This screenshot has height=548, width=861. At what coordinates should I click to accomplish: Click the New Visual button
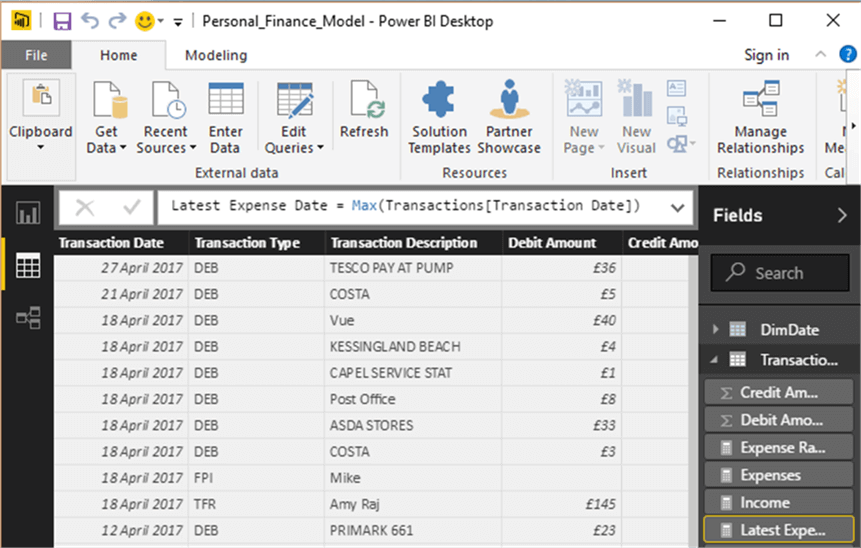(636, 118)
